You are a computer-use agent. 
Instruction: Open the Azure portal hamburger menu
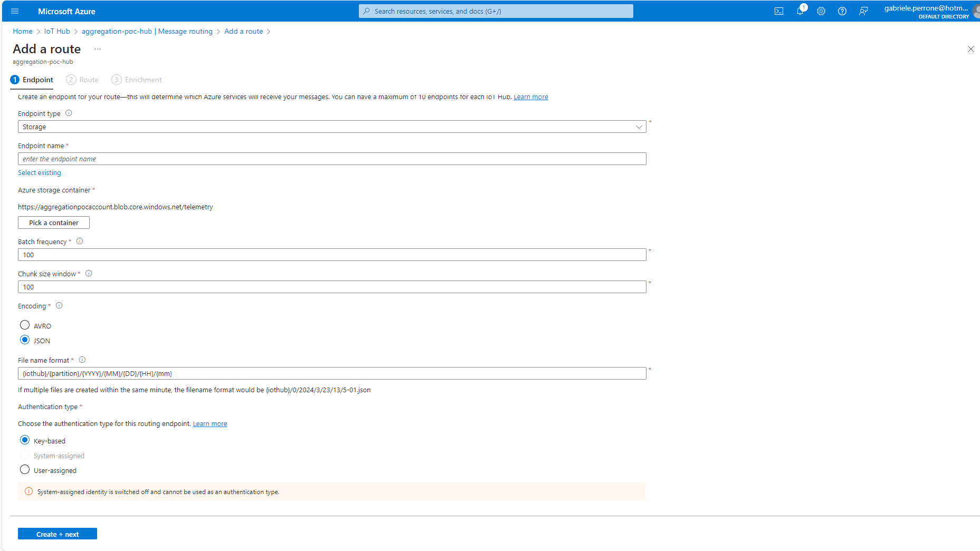click(14, 11)
